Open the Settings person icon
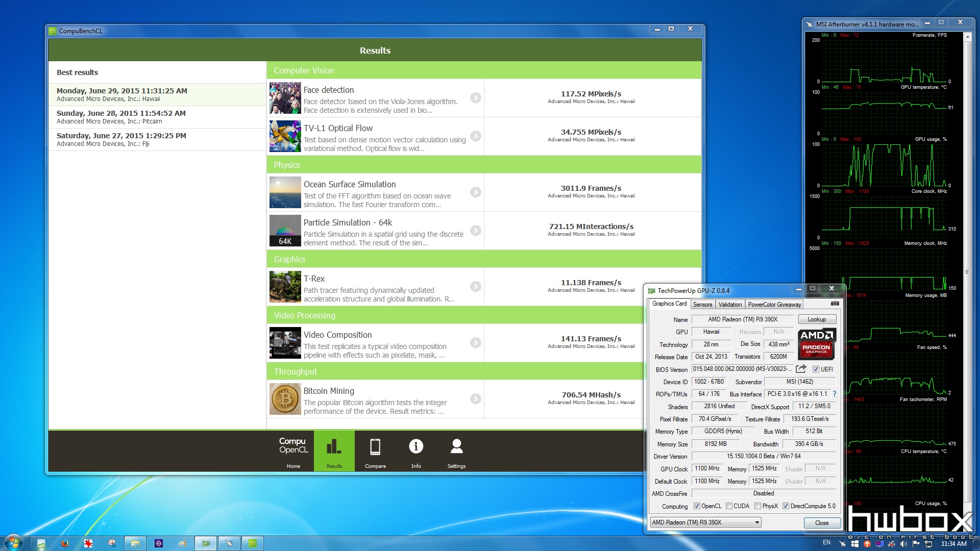Image resolution: width=980 pixels, height=551 pixels. click(456, 451)
